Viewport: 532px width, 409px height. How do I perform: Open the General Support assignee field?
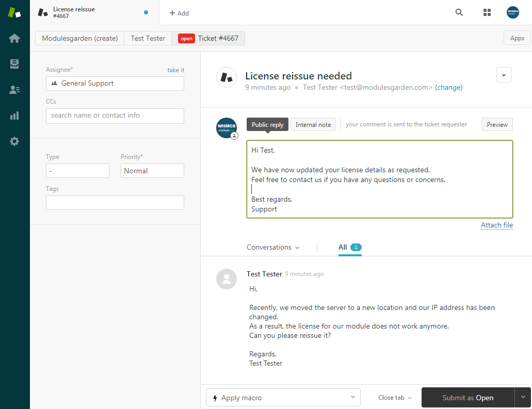pyautogui.click(x=115, y=84)
